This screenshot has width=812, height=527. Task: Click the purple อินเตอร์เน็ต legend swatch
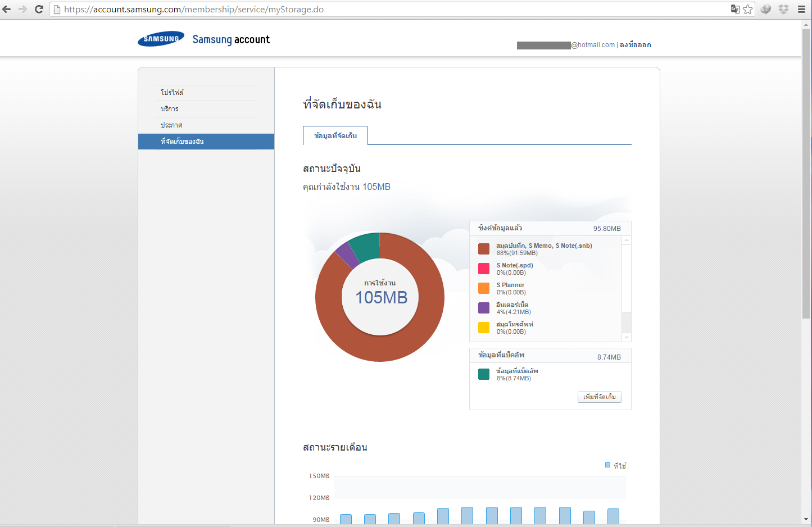point(484,308)
